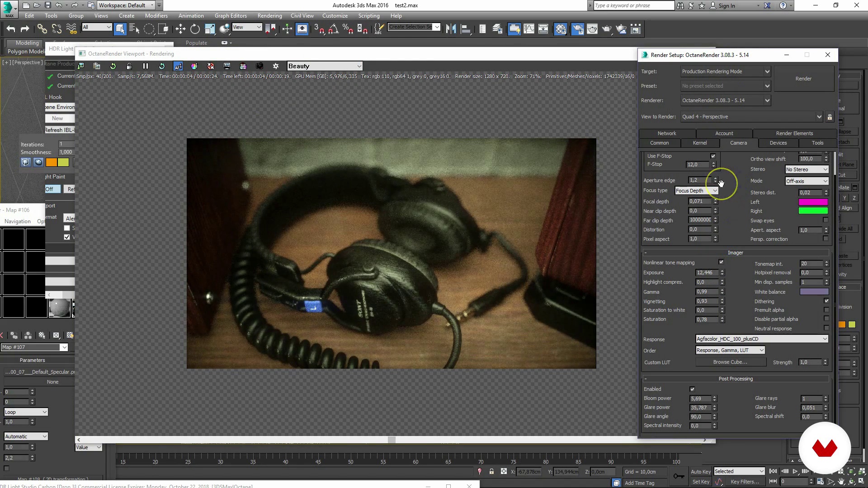Open the Curve Editor icon

[x=528, y=29]
